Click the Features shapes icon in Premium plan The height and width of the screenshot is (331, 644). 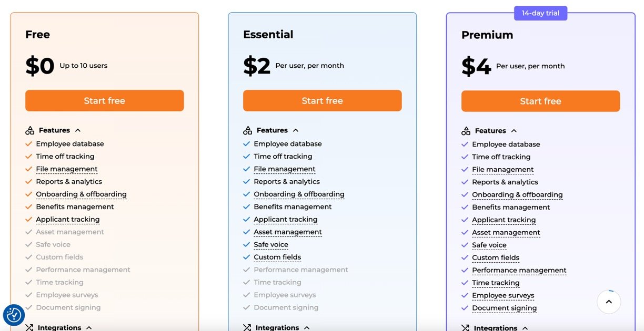click(x=466, y=131)
